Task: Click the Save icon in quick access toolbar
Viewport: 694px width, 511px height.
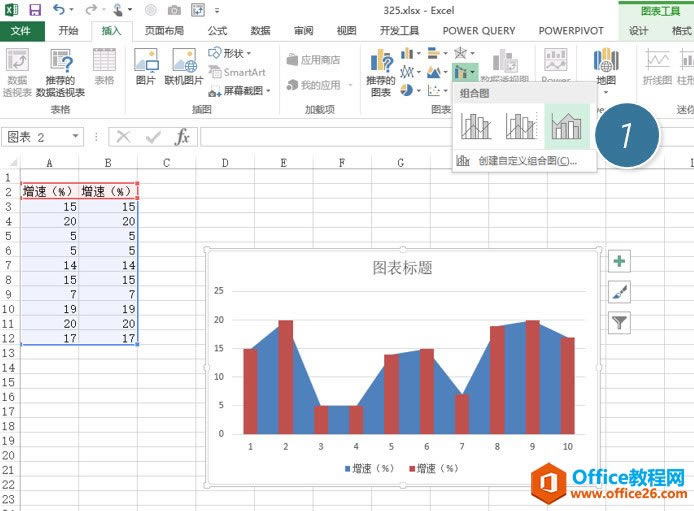Action: 35,10
